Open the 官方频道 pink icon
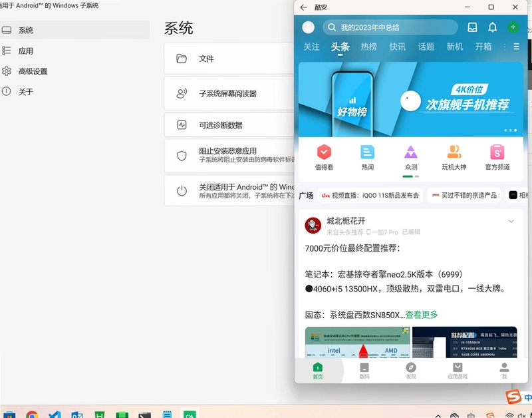Screen dimensions: 532x418 (497, 152)
